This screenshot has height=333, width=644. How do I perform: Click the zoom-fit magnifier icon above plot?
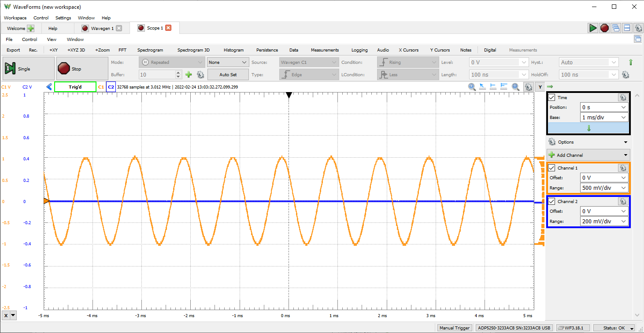(515, 87)
